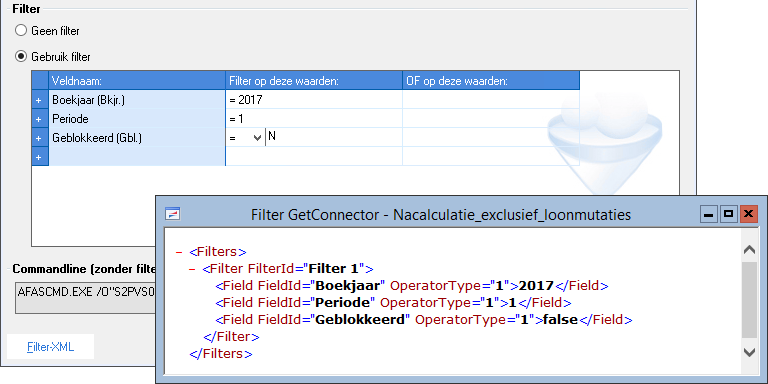Click the Periode Field line in XML
768x384 pixels.
393,303
